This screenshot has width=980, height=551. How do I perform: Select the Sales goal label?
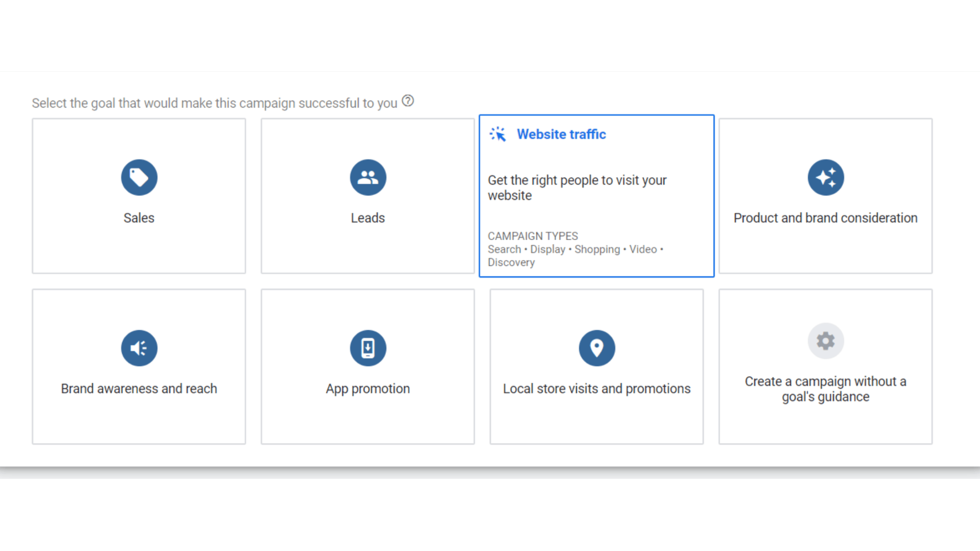139,218
